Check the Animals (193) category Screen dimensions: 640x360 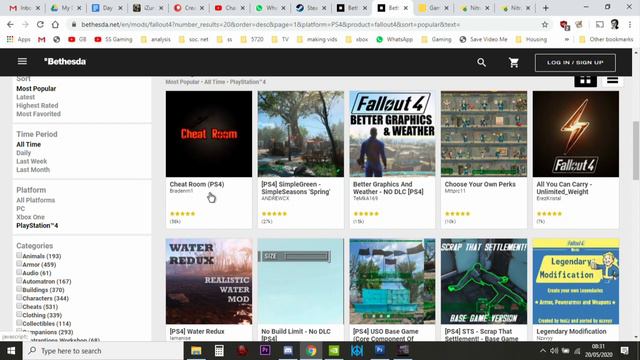(19, 255)
